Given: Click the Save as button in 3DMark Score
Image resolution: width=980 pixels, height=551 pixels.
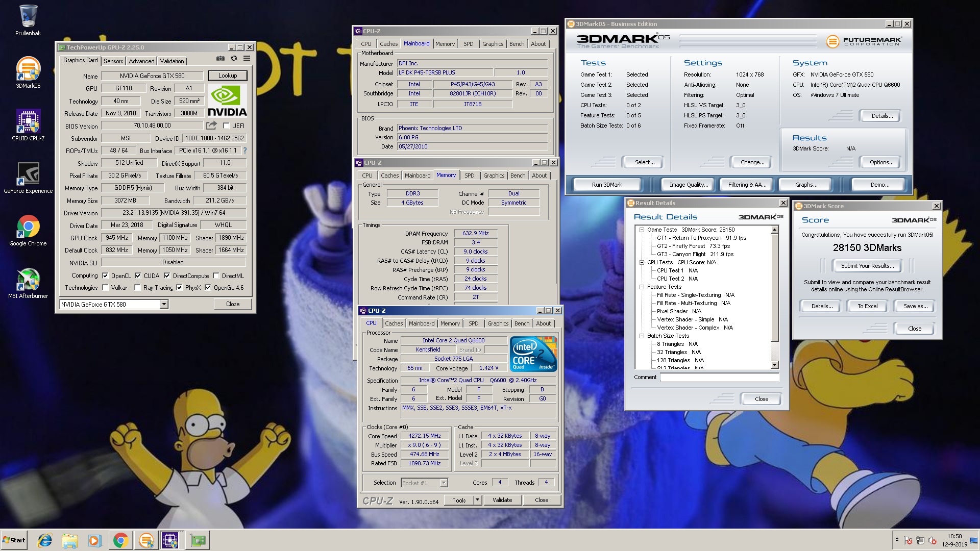Looking at the screenshot, I should click(x=915, y=306).
